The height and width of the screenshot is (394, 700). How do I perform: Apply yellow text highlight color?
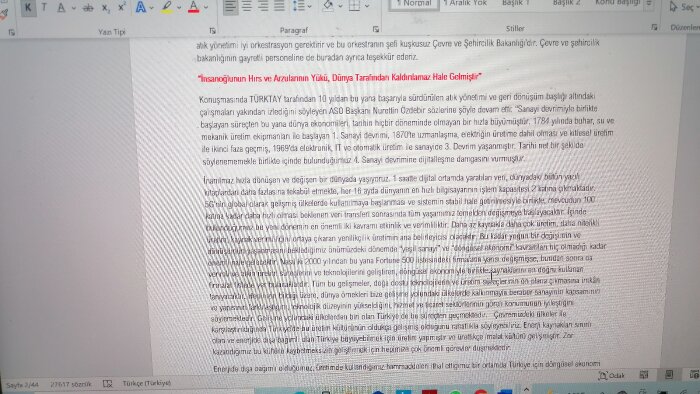(x=167, y=7)
